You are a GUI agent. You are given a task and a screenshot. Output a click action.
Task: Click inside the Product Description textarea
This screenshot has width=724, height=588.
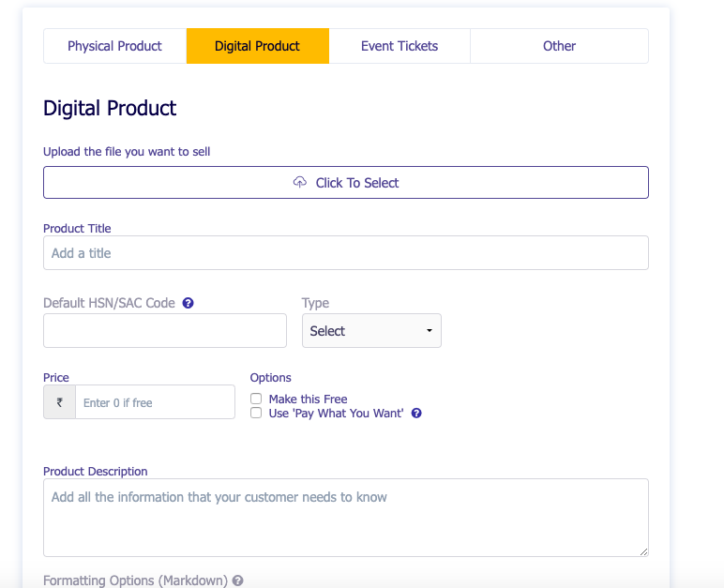pyautogui.click(x=345, y=518)
